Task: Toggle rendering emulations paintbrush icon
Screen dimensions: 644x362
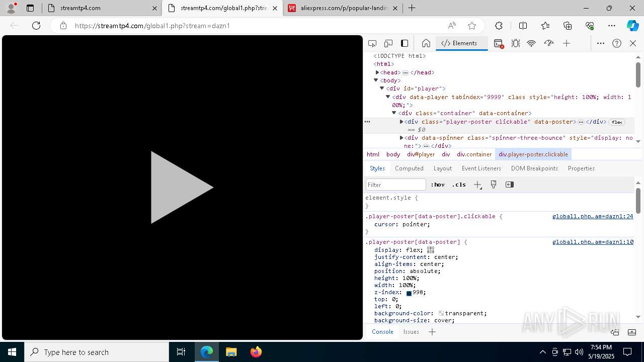Action: pos(494,185)
